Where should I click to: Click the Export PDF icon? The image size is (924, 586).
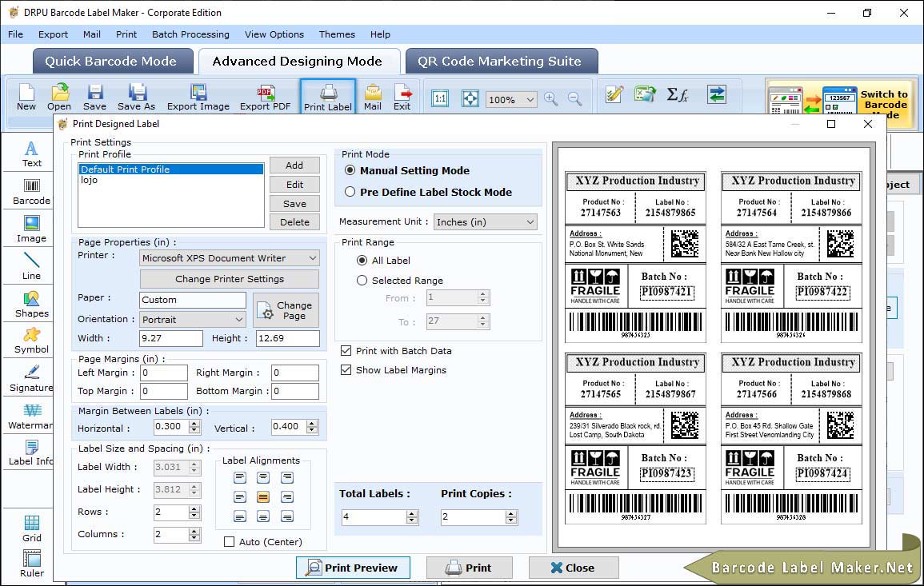tap(265, 98)
